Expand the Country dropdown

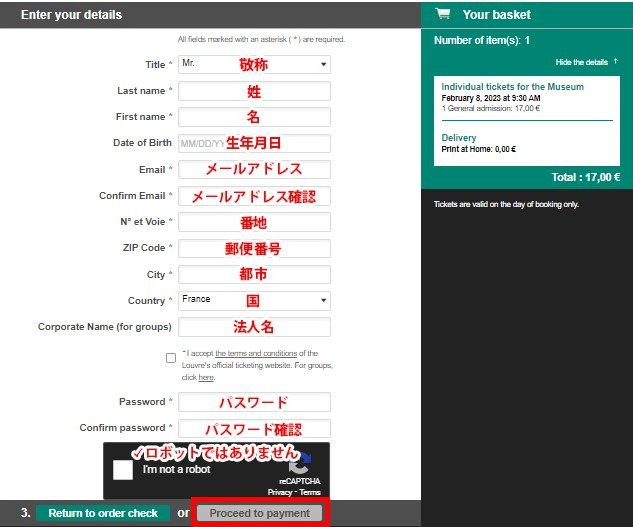pyautogui.click(x=254, y=300)
